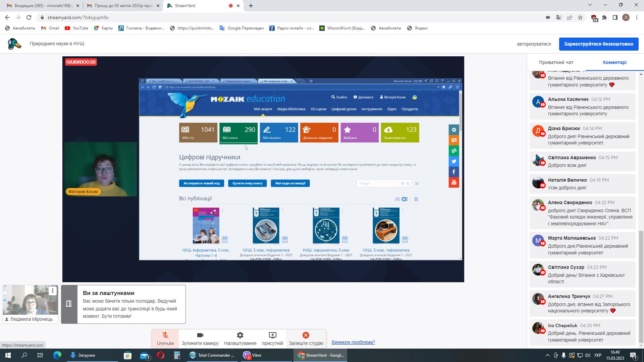Click Активувати новий код button
Screen dimensions: 644x362
[202, 183]
